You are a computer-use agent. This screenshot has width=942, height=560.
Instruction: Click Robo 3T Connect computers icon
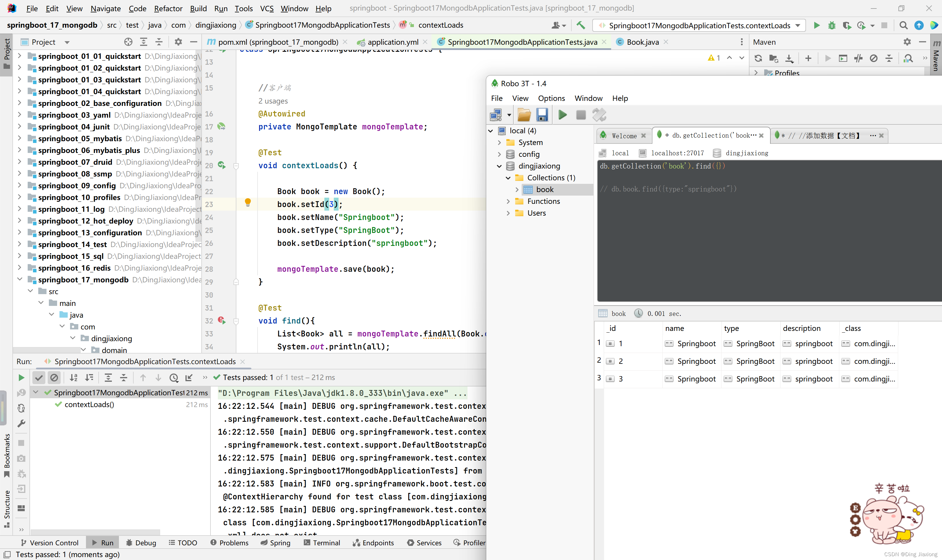(495, 115)
